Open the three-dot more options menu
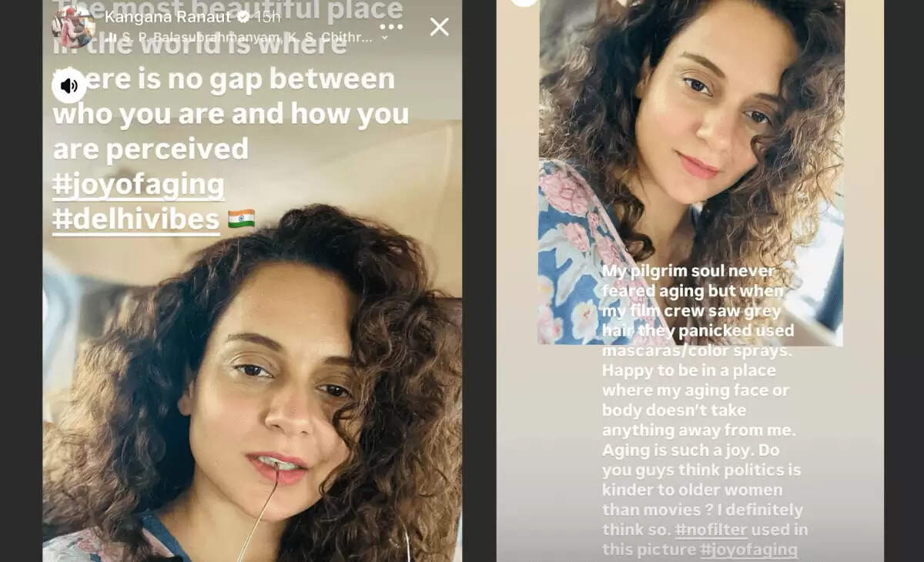This screenshot has width=924, height=562. pos(391,27)
